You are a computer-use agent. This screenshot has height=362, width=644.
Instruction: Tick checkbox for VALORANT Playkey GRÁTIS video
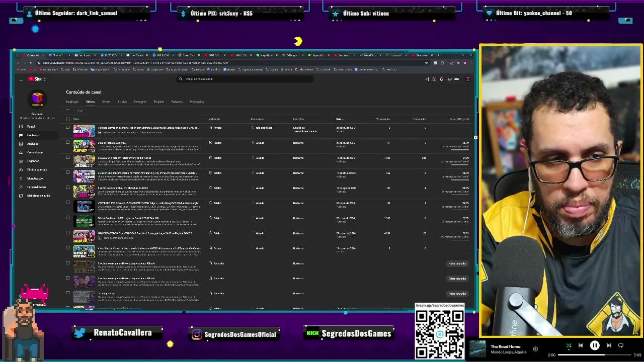pos(67,233)
